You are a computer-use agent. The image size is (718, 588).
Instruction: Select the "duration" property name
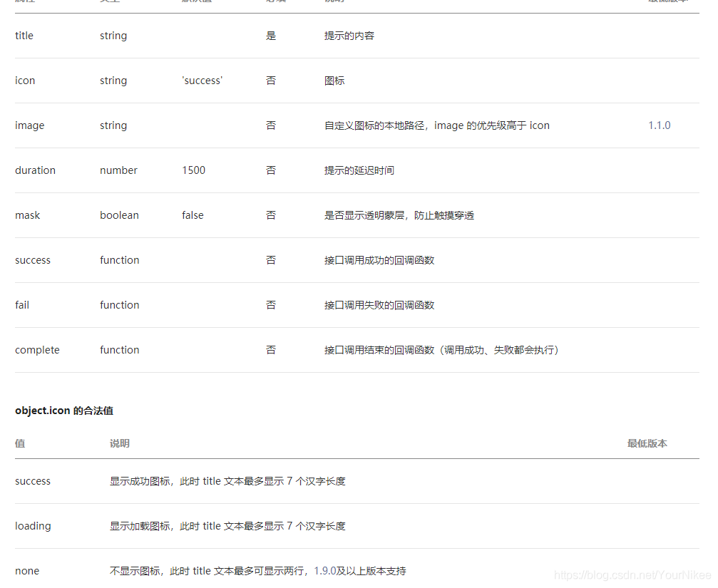pos(35,170)
